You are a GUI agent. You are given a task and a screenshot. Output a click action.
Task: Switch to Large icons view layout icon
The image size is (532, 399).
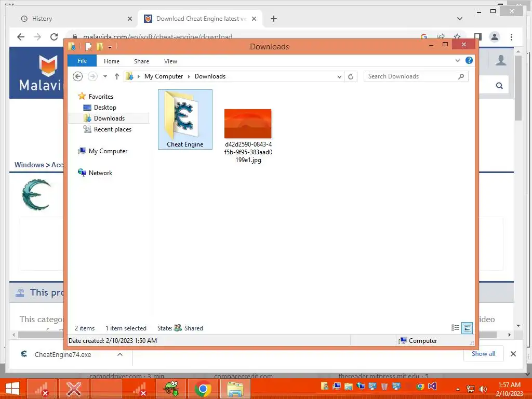pos(467,328)
